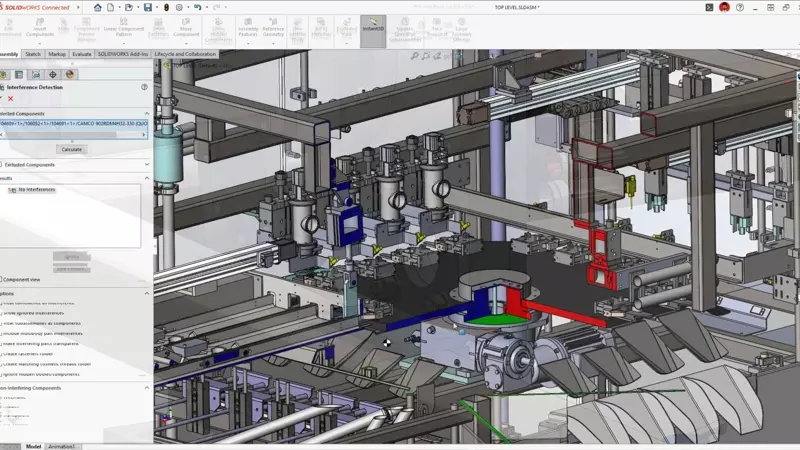The width and height of the screenshot is (800, 450).
Task: Click the Assembly Features tool
Action: tap(248, 28)
